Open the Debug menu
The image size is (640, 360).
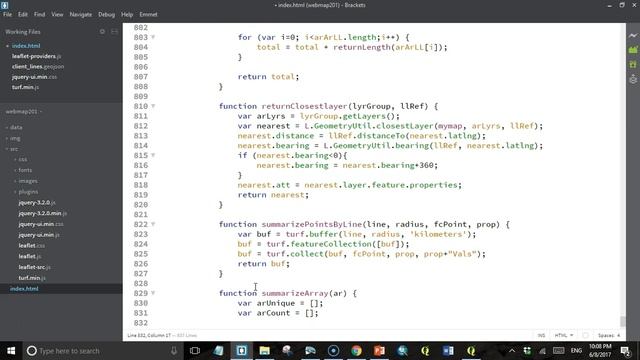(107, 14)
